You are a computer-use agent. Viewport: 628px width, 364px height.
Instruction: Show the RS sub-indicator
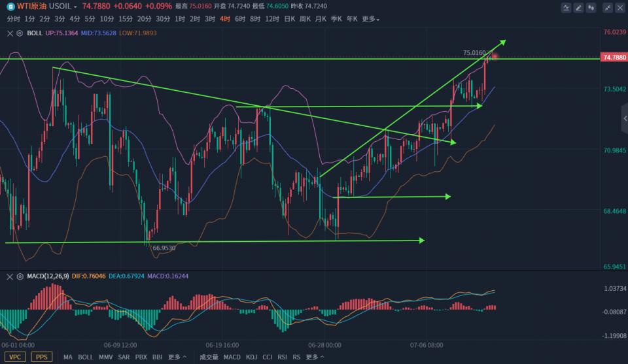click(x=296, y=357)
